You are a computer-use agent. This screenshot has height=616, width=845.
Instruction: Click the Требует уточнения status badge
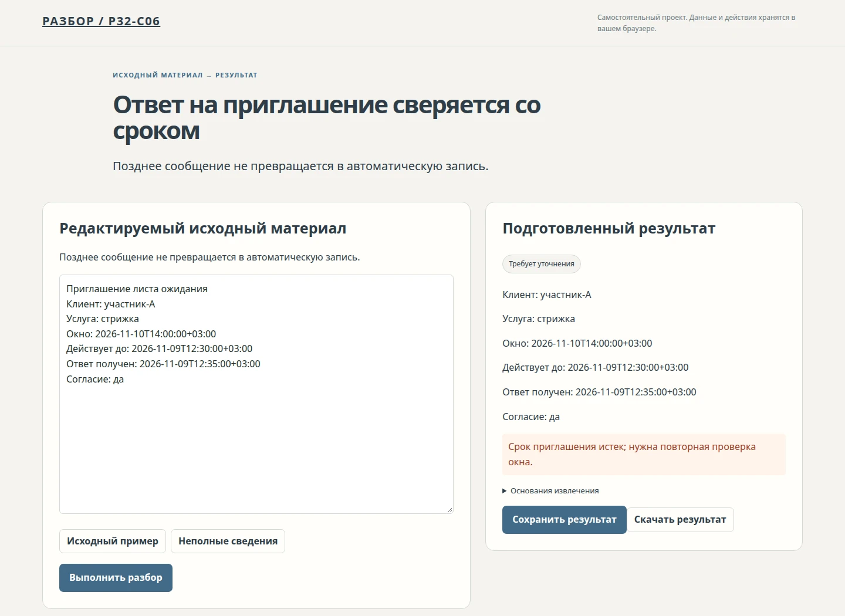click(542, 264)
